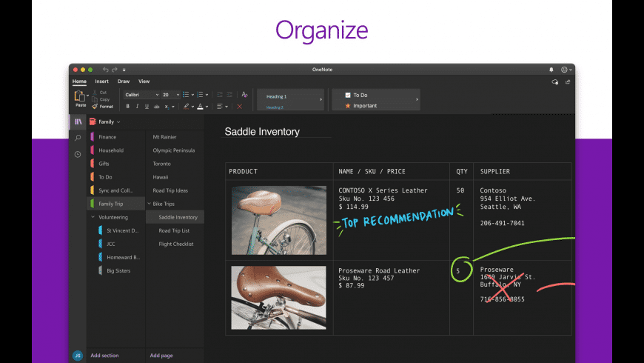This screenshot has height=363, width=644.
Task: Open the smiley feedback icon
Action: (564, 70)
